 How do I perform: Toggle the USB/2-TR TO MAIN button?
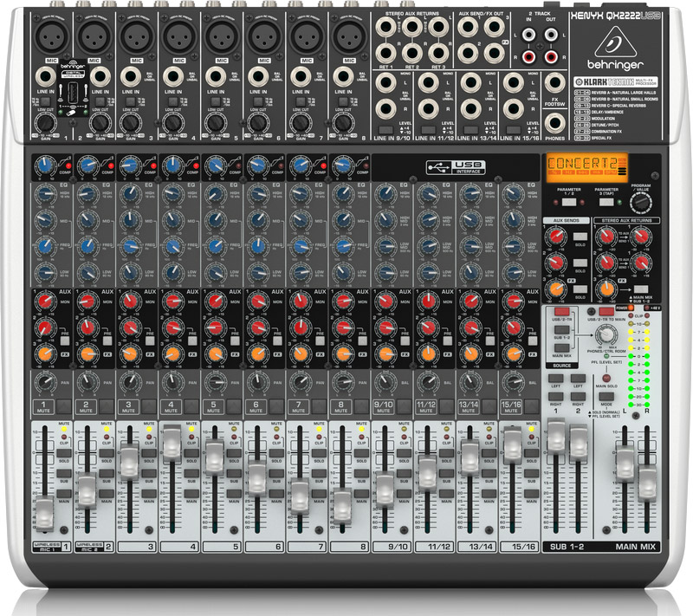point(606,312)
